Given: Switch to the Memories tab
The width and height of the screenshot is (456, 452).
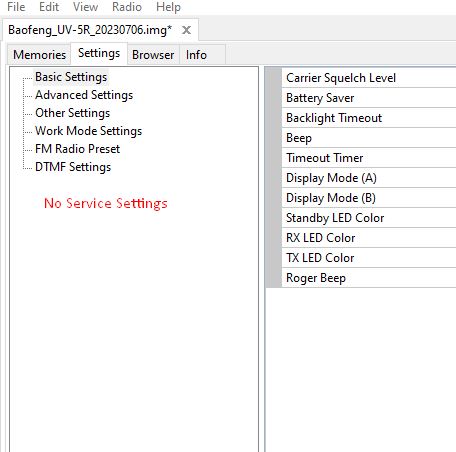Looking at the screenshot, I should tap(39, 55).
